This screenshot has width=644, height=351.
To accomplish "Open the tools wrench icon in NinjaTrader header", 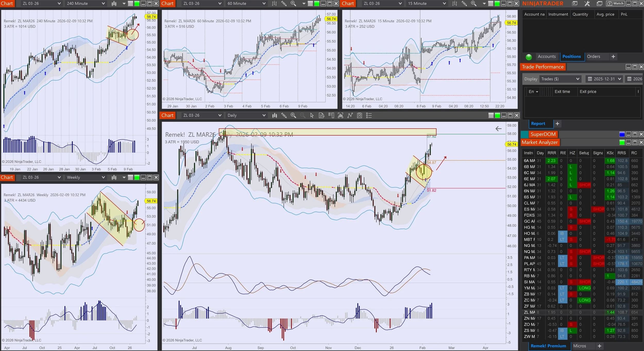I will (x=587, y=4).
